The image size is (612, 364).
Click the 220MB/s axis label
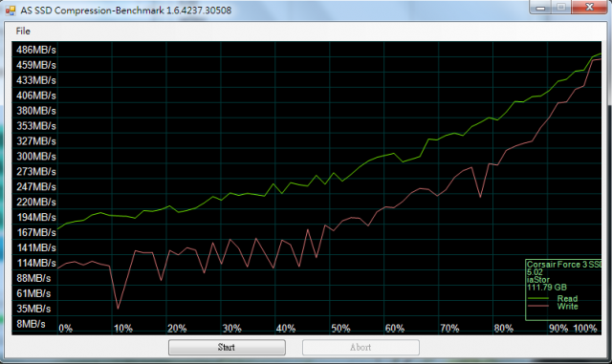tap(36, 203)
